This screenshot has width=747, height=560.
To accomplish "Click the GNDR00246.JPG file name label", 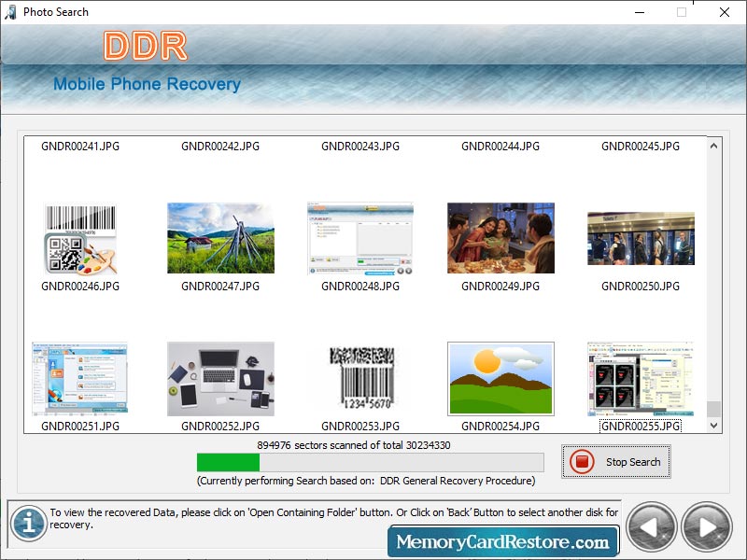I will click(80, 287).
